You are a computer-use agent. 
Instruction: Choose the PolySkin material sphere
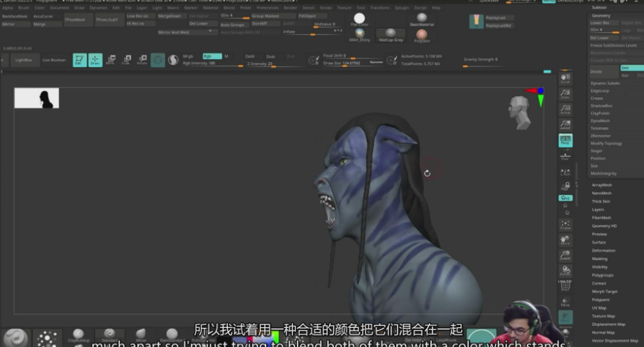[422, 36]
